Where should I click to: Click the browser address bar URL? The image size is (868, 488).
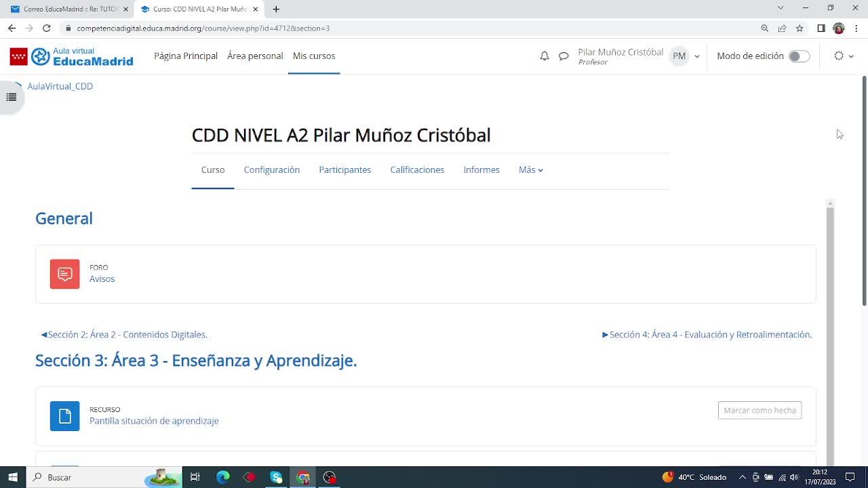203,28
